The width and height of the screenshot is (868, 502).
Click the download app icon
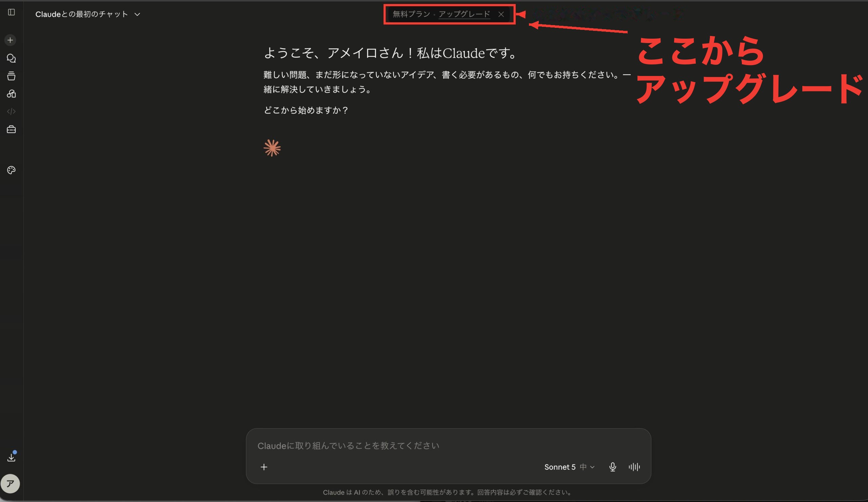12,457
